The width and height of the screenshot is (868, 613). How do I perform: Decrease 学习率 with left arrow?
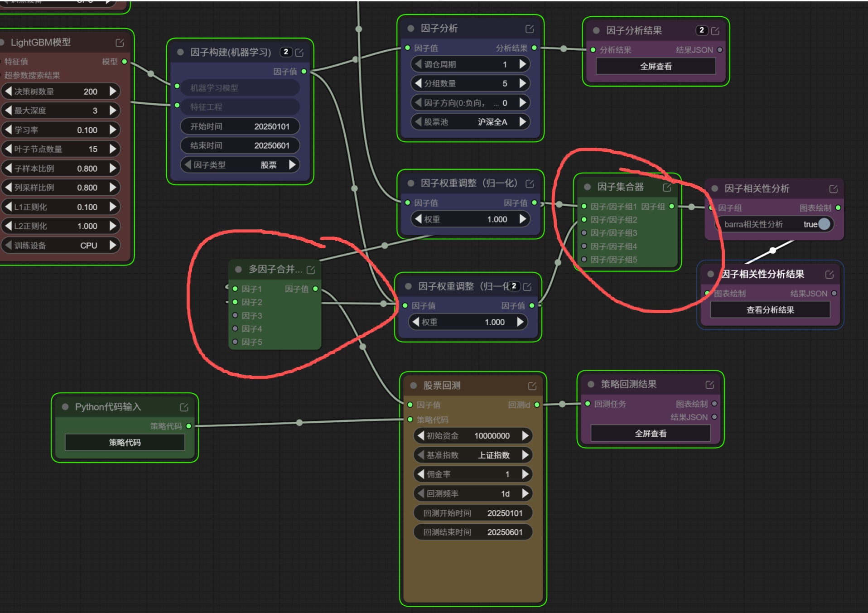(x=8, y=130)
